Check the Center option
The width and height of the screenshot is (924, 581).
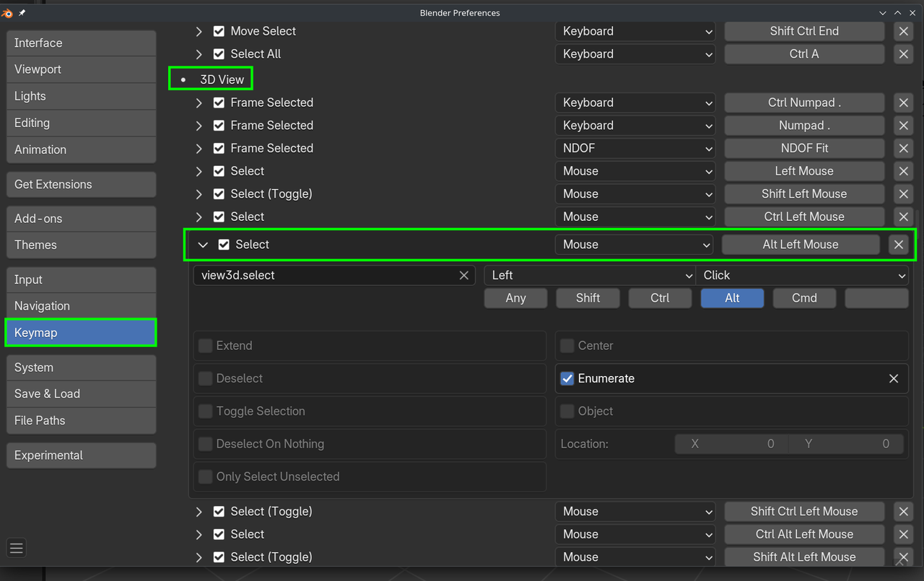pyautogui.click(x=567, y=346)
